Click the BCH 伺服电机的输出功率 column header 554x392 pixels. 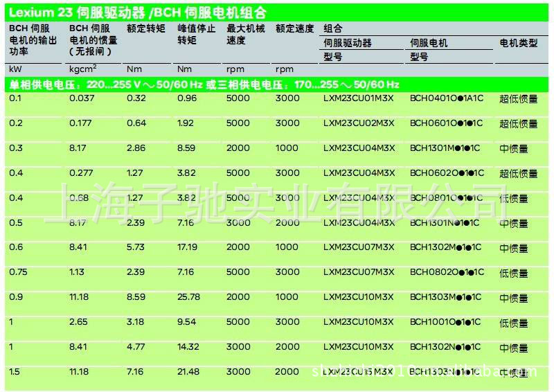click(x=28, y=39)
